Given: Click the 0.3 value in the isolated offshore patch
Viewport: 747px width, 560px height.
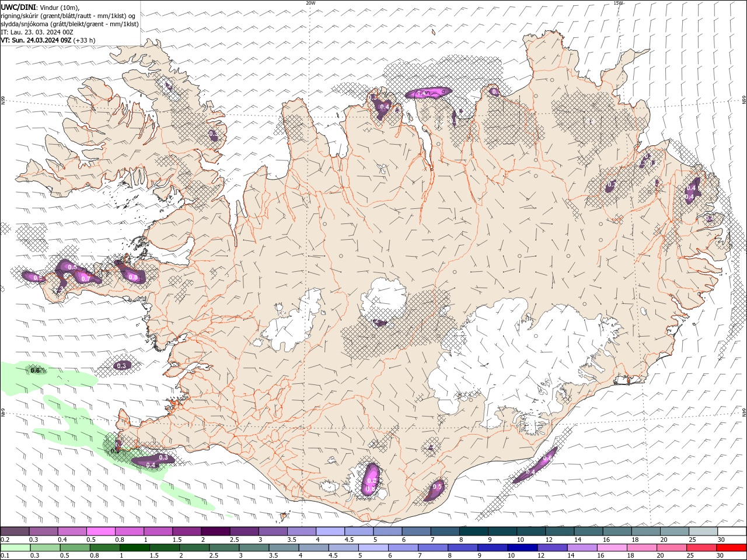Looking at the screenshot, I should tap(121, 366).
